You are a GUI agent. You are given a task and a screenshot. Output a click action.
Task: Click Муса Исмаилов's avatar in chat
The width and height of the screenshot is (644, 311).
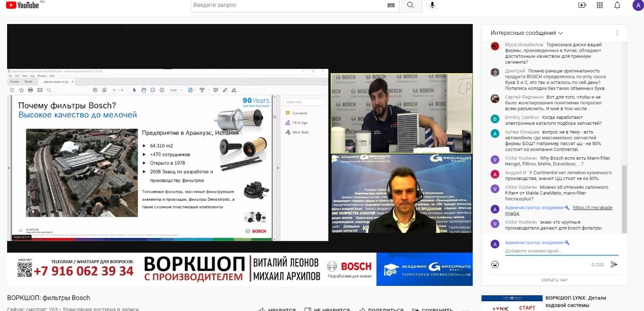pyautogui.click(x=495, y=46)
